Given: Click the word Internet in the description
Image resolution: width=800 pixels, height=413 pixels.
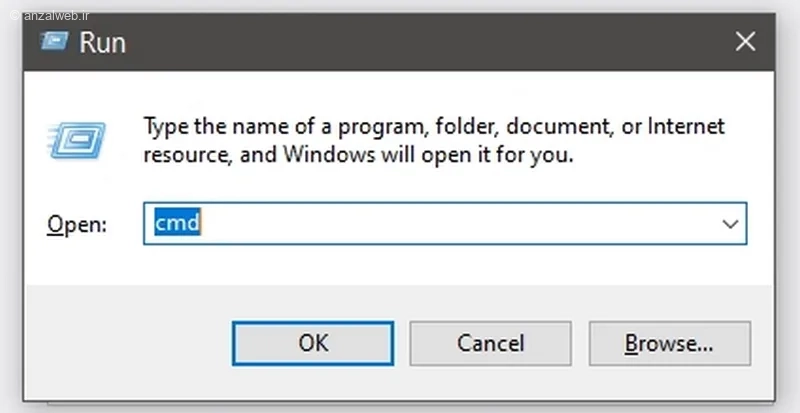Looking at the screenshot, I should point(686,128).
